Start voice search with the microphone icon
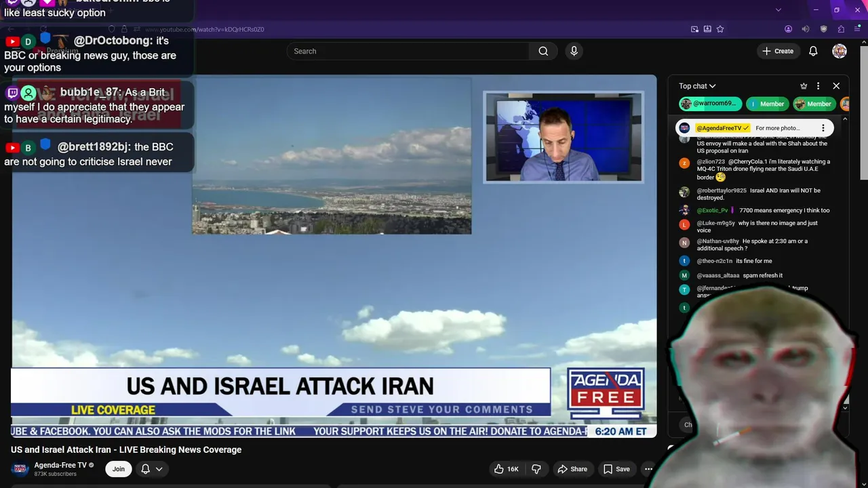This screenshot has width=868, height=488. pos(574,51)
